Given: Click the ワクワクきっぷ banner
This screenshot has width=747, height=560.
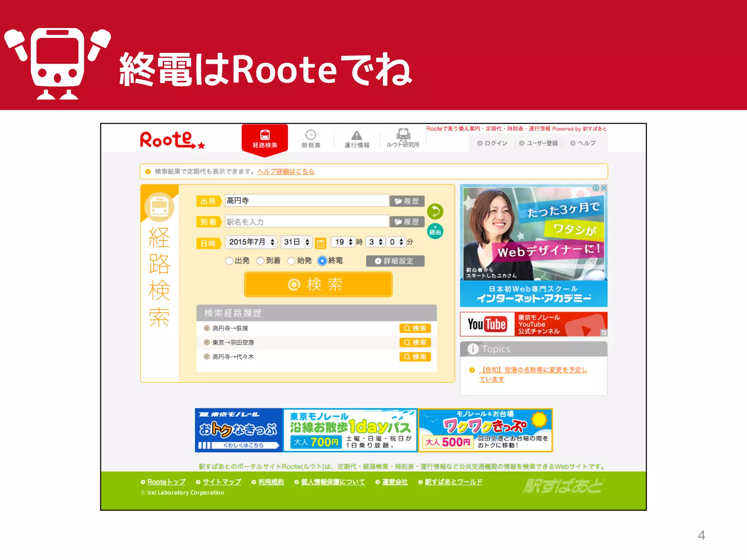Looking at the screenshot, I should coord(485,430).
